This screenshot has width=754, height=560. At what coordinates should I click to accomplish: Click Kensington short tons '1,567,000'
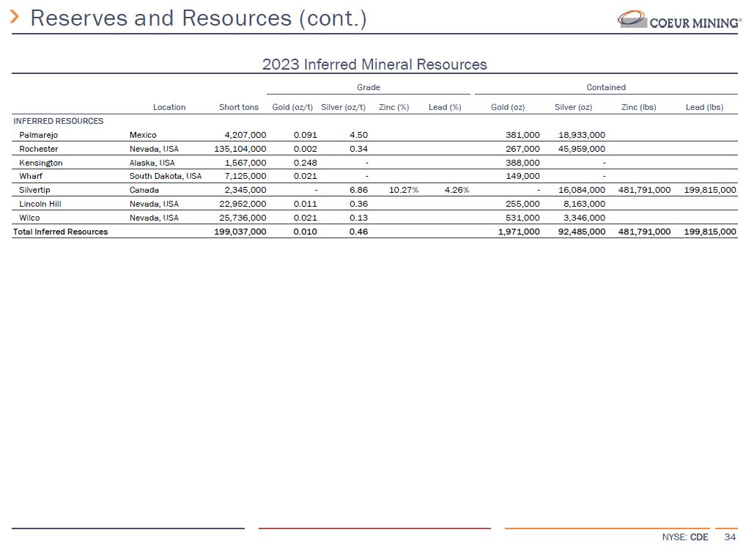click(245, 163)
